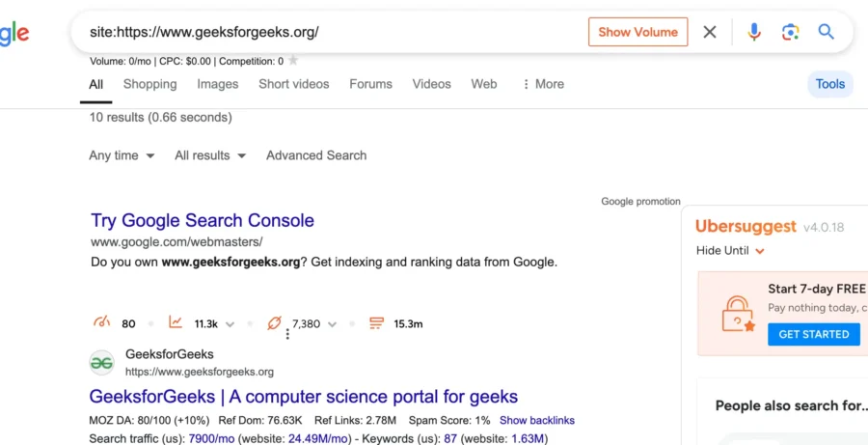This screenshot has width=868, height=445.
Task: Click the 87 keywords link
Action: (450, 439)
